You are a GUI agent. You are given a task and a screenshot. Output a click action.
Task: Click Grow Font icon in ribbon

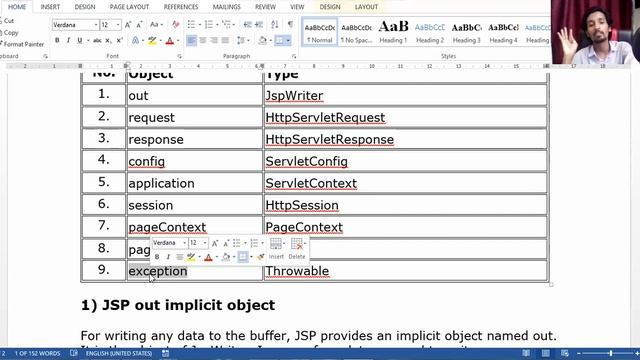click(128, 25)
